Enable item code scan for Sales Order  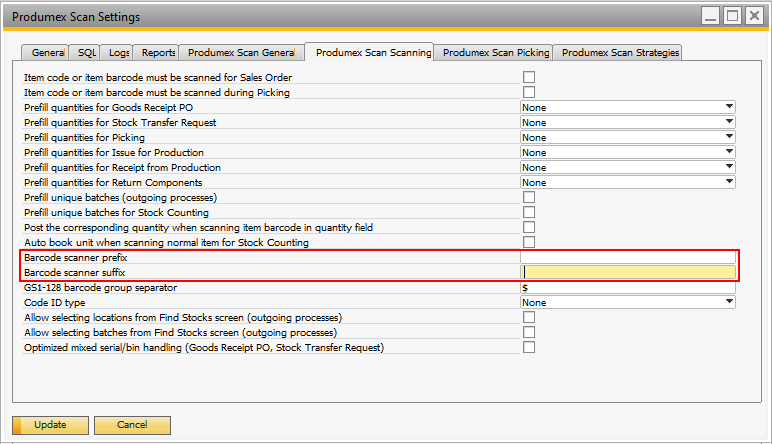tap(529, 77)
